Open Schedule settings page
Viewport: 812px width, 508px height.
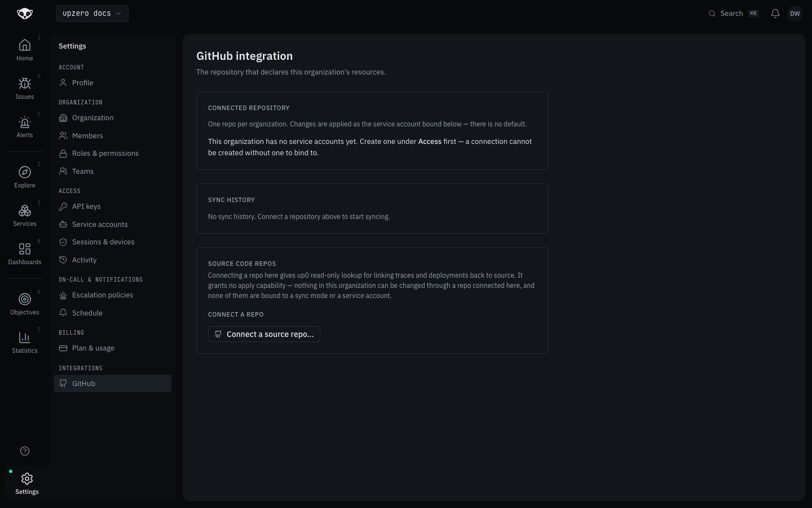(113, 313)
